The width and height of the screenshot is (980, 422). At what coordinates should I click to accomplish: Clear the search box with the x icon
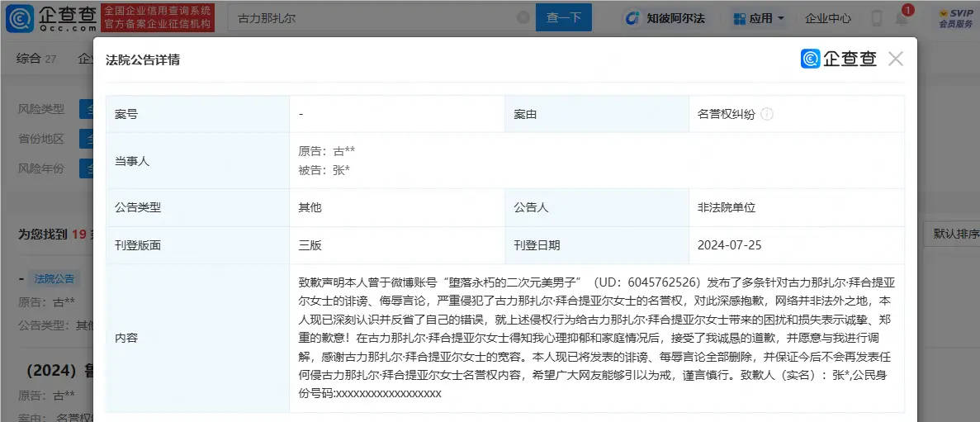[523, 18]
